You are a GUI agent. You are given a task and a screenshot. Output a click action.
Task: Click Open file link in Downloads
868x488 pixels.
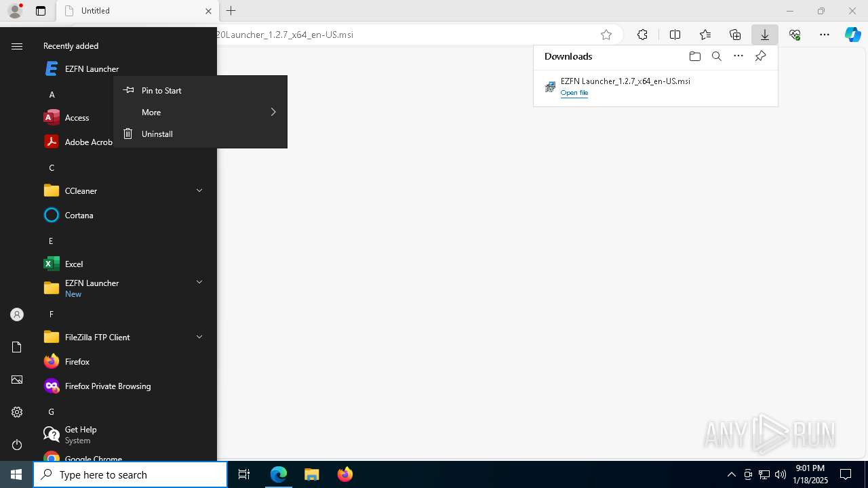574,93
